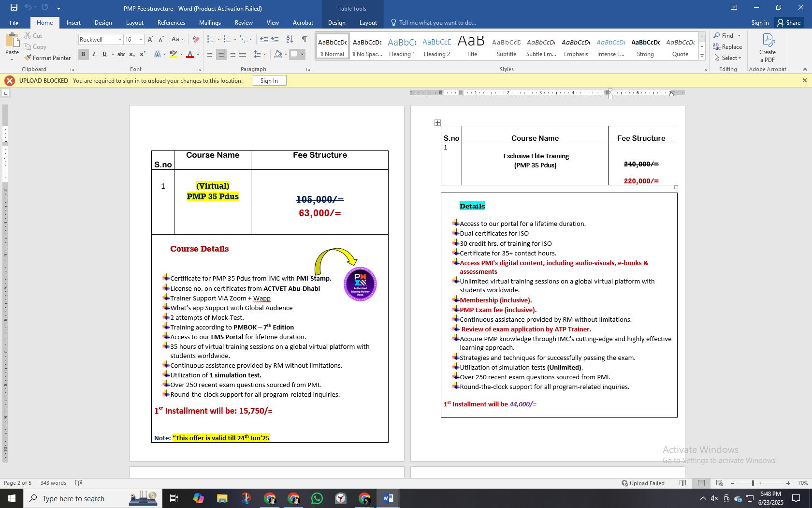Click the Windows Start button
Screen dimensions: 812x508
[x=12, y=498]
